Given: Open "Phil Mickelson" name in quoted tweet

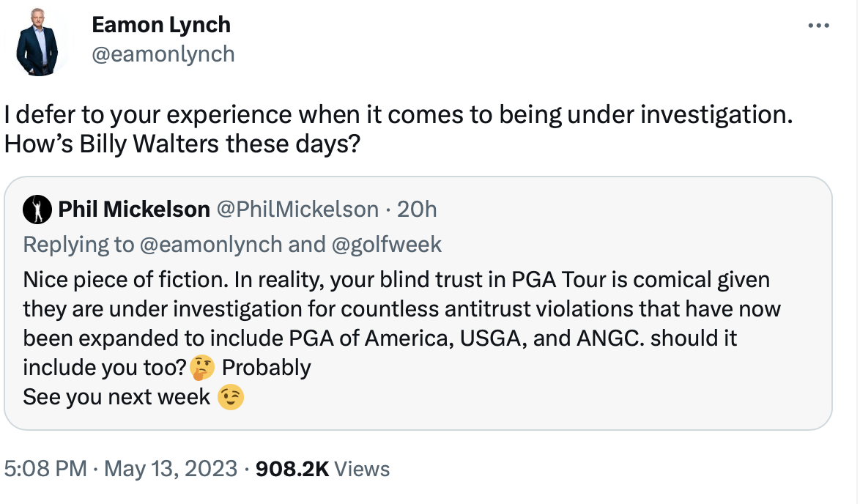Looking at the screenshot, I should coord(134,210).
